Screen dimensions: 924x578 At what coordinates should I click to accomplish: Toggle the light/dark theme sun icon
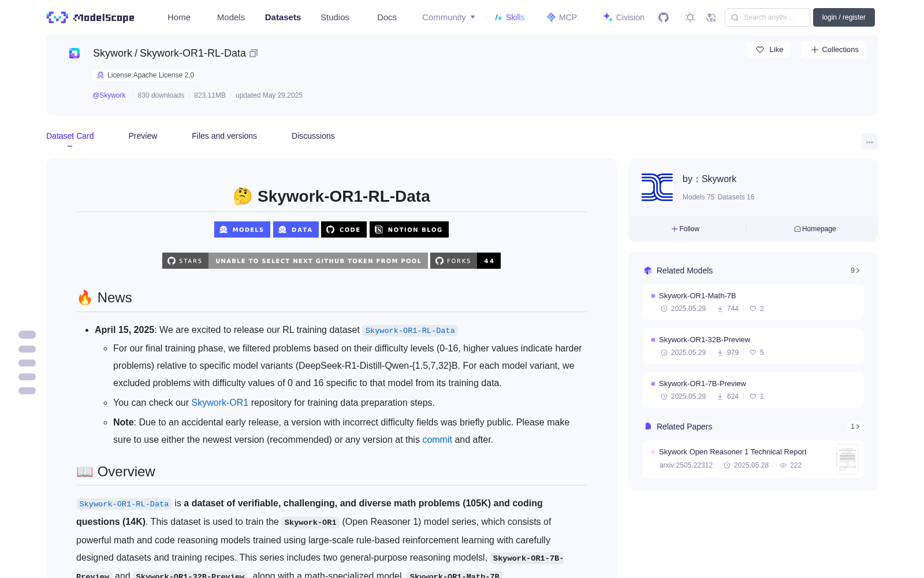tap(690, 17)
